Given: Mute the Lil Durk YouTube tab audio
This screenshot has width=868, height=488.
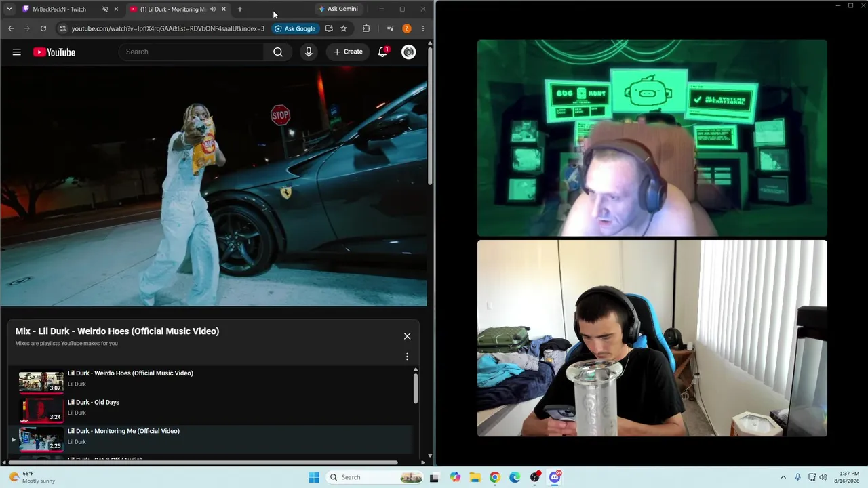Looking at the screenshot, I should 213,9.
